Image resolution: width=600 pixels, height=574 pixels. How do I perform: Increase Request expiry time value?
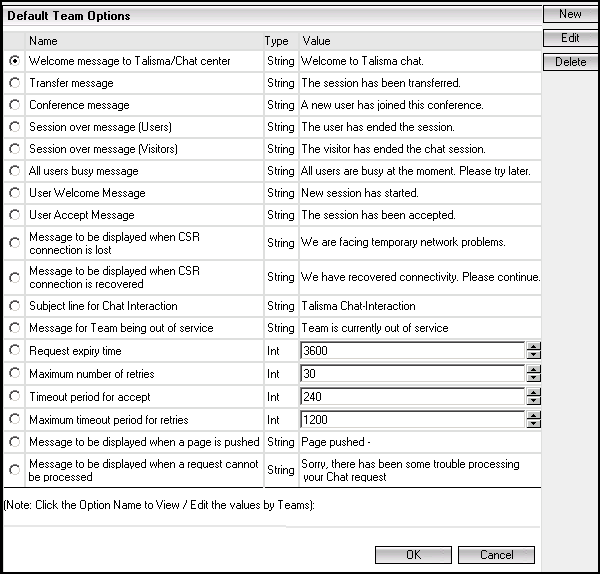533,346
